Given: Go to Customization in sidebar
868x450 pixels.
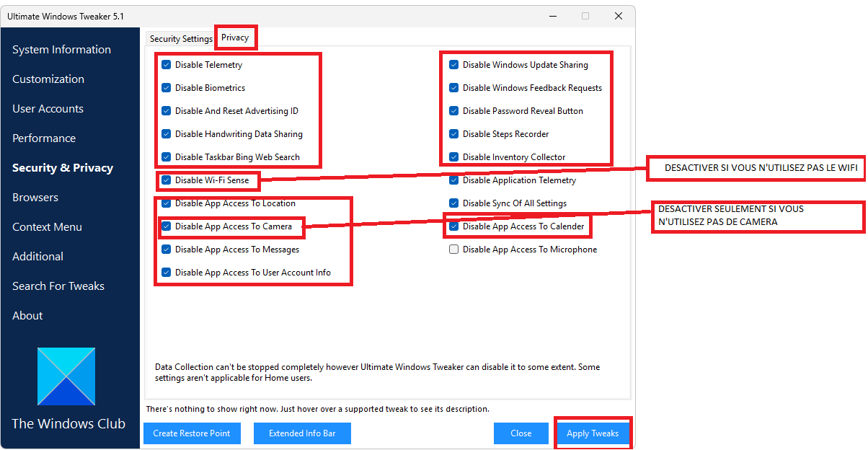Looking at the screenshot, I should 48,79.
